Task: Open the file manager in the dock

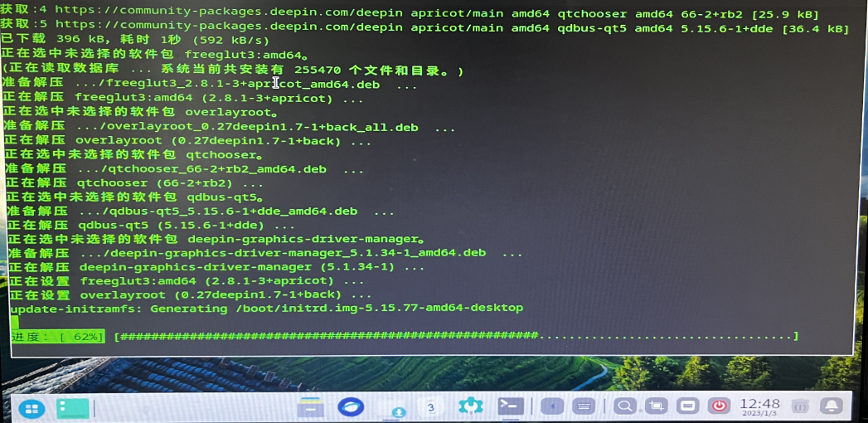Action: pos(310,407)
